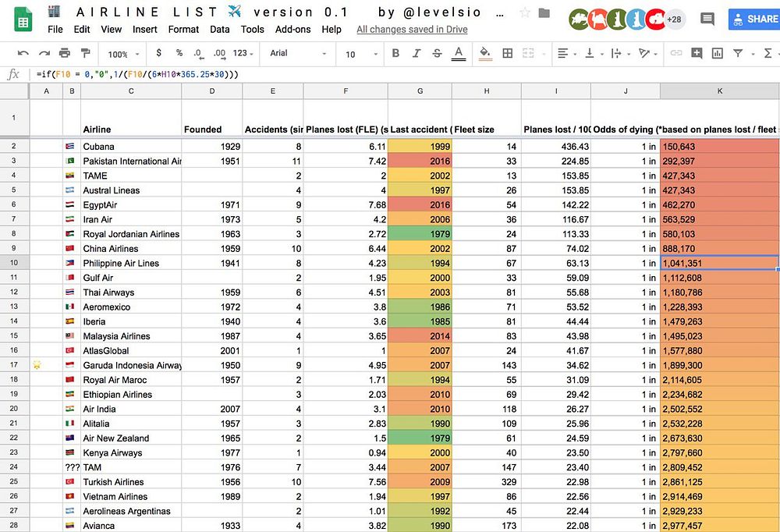
Task: Insert a chart using the chart icon
Action: 717,53
